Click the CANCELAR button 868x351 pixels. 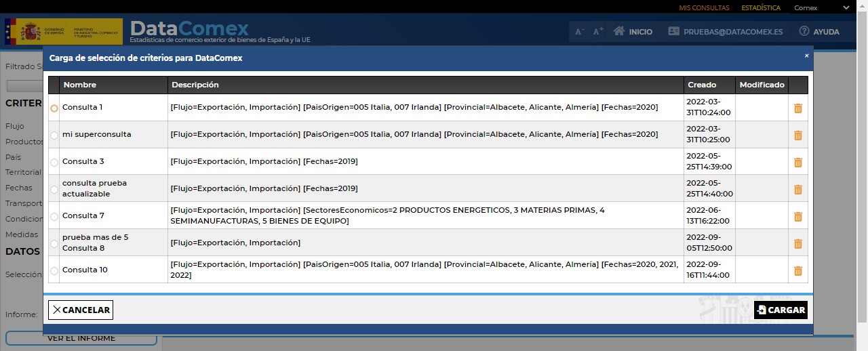pos(81,310)
